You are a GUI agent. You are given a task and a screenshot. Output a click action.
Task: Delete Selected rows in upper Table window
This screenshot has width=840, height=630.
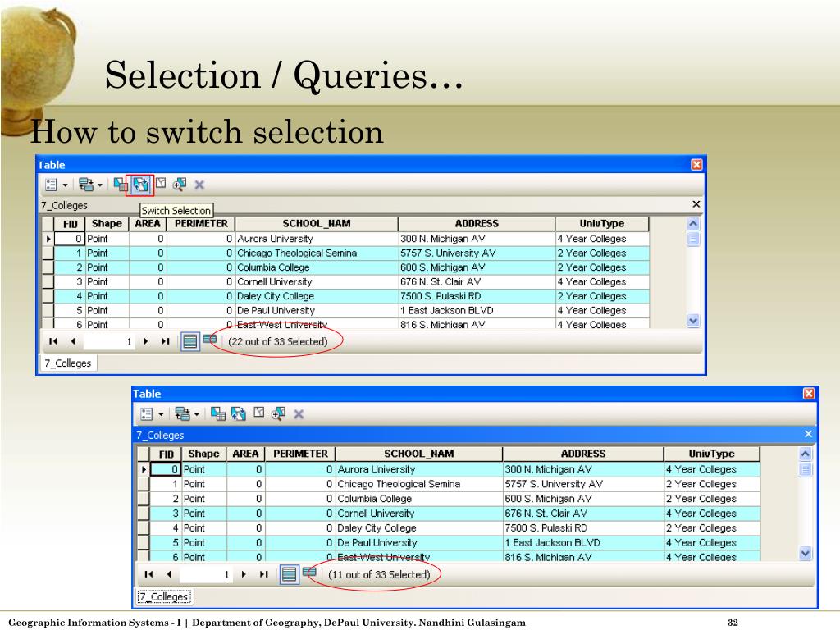click(199, 185)
